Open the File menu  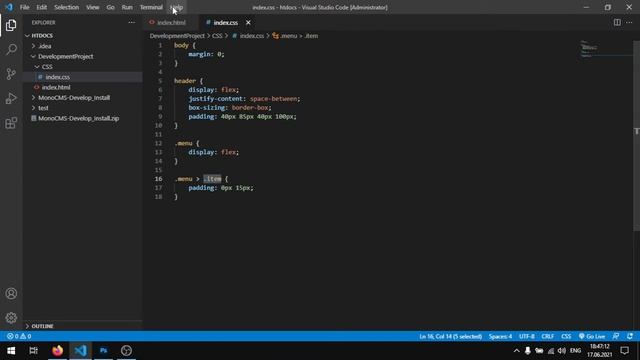point(24,7)
